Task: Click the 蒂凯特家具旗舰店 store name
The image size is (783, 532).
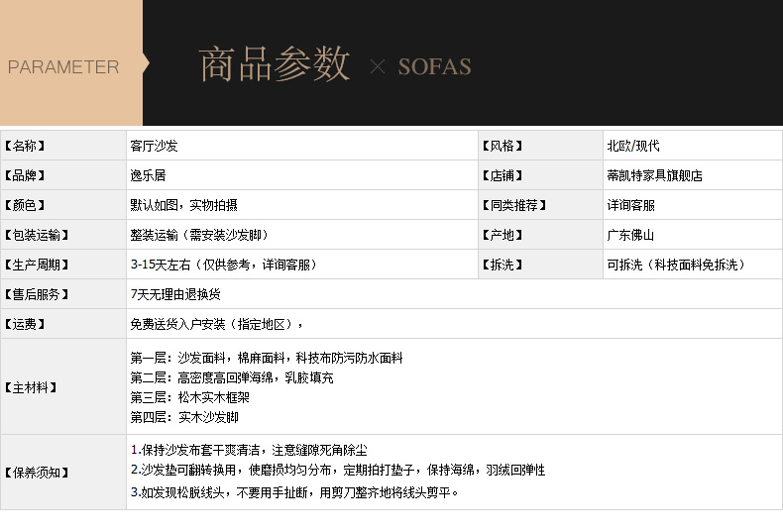Action: coord(655,175)
